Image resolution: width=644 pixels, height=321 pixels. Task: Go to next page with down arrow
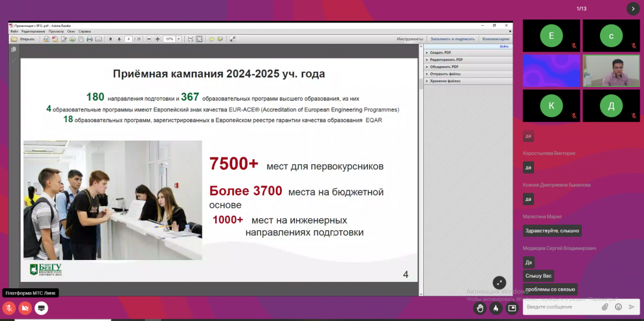(119, 39)
